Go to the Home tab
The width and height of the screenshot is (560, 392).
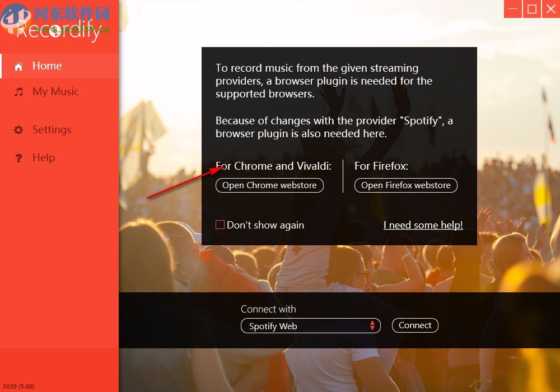tap(59, 66)
